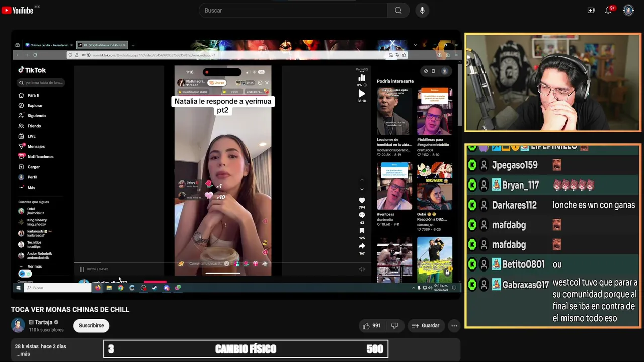Open followed account Andor Robotnik

pyautogui.click(x=35, y=255)
